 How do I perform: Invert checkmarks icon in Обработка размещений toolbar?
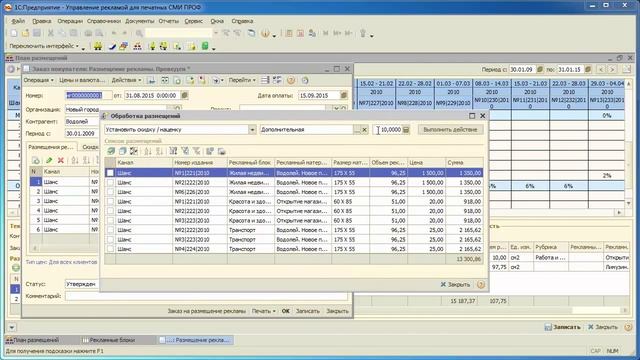pos(133,151)
